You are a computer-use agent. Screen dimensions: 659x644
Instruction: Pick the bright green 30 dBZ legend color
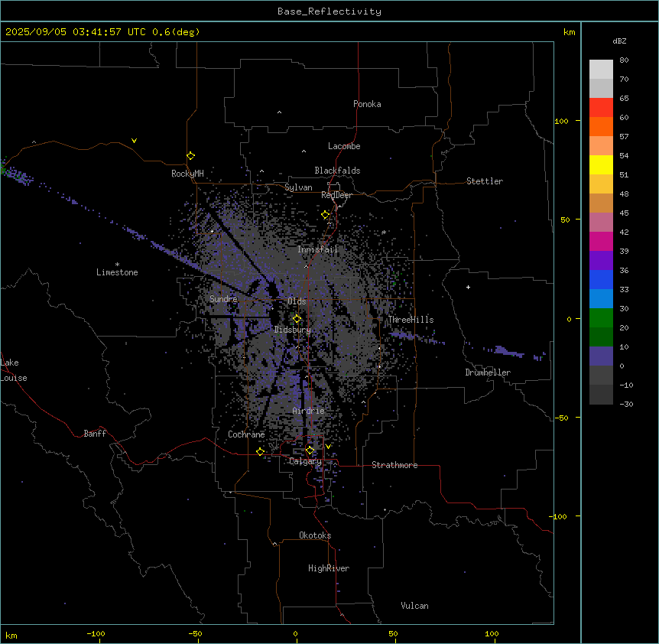point(601,318)
